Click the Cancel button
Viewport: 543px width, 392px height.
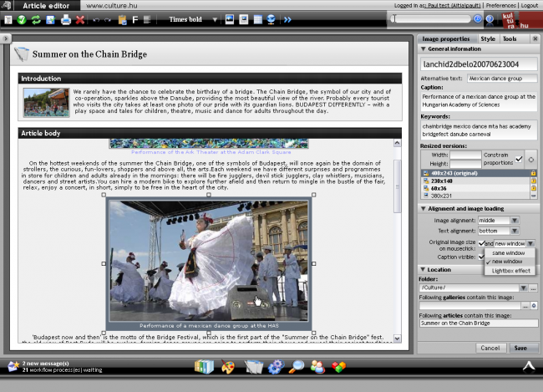coord(490,348)
